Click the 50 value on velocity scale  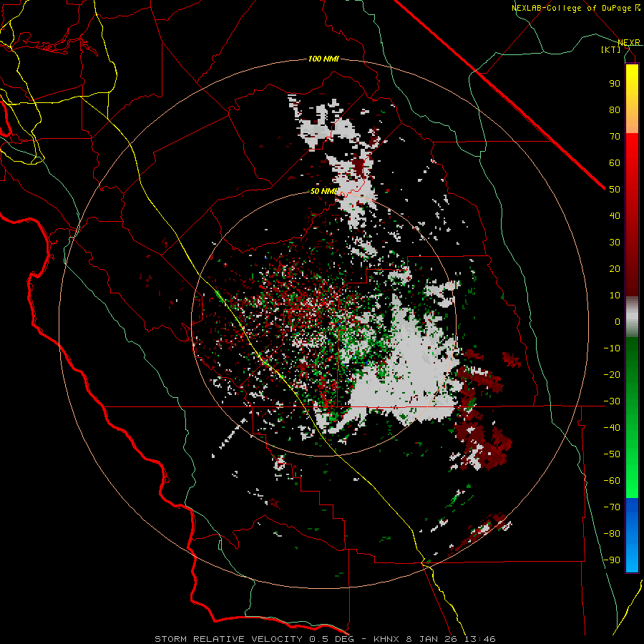click(615, 190)
